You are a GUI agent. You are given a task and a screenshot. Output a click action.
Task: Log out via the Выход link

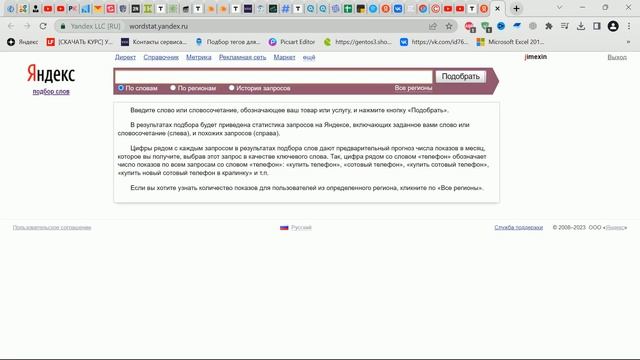[x=617, y=57]
